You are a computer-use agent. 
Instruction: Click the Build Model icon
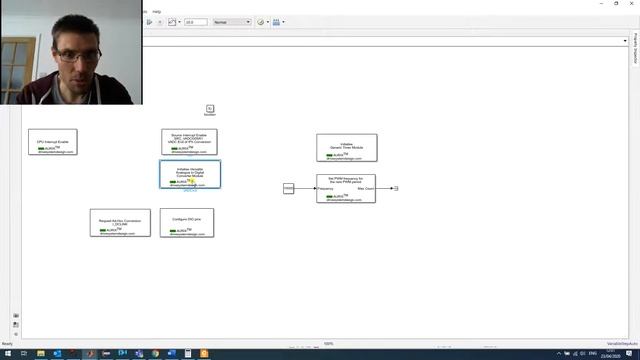(276, 22)
